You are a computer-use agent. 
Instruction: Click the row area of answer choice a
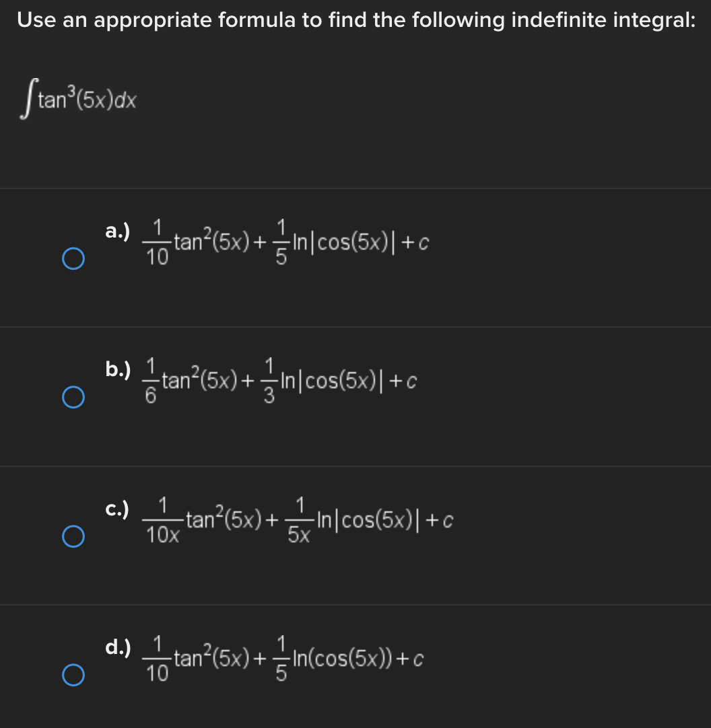pyautogui.click(x=355, y=258)
